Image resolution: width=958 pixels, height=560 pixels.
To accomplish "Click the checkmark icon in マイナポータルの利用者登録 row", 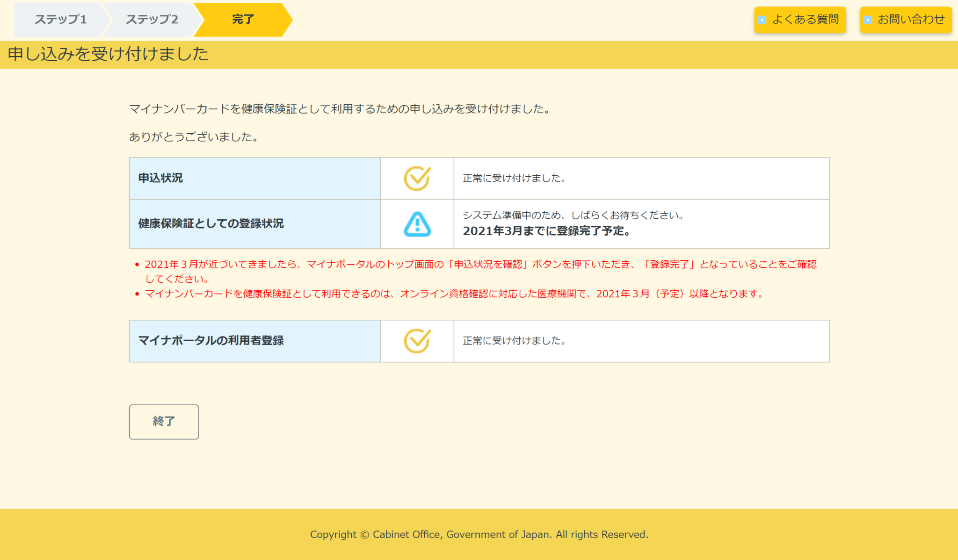I will pyautogui.click(x=417, y=341).
